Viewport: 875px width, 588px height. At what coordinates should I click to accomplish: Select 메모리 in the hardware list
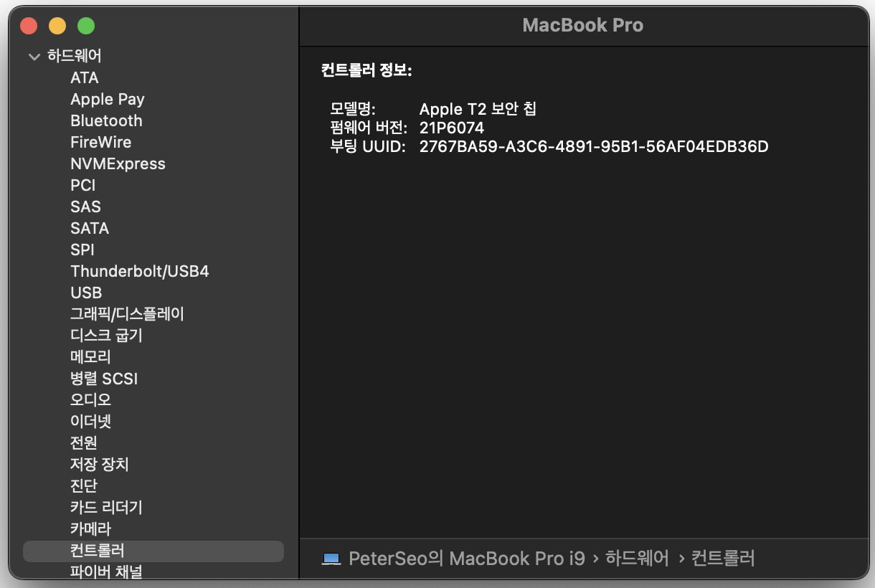click(x=90, y=357)
